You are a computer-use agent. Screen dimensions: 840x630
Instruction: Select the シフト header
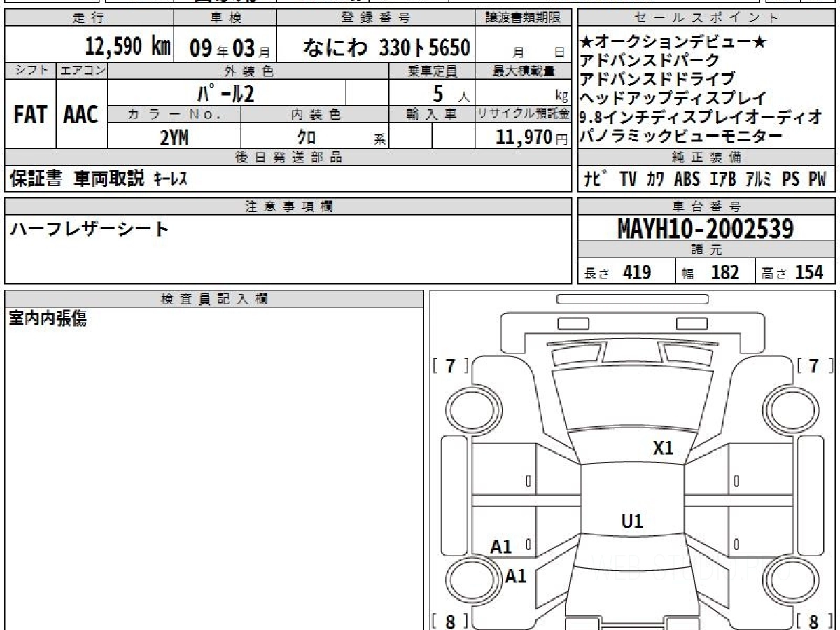click(30, 71)
